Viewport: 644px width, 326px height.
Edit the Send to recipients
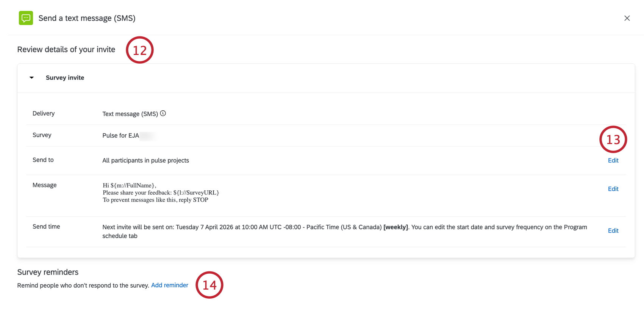613,160
